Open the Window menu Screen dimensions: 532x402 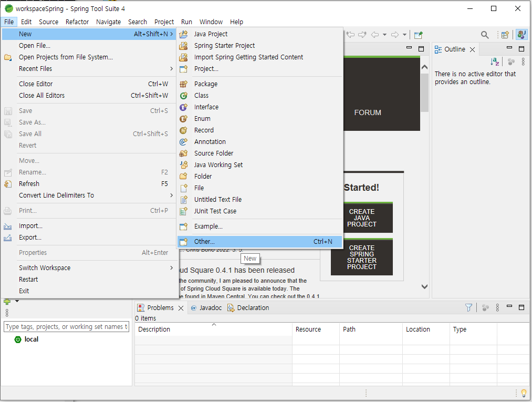(x=211, y=22)
